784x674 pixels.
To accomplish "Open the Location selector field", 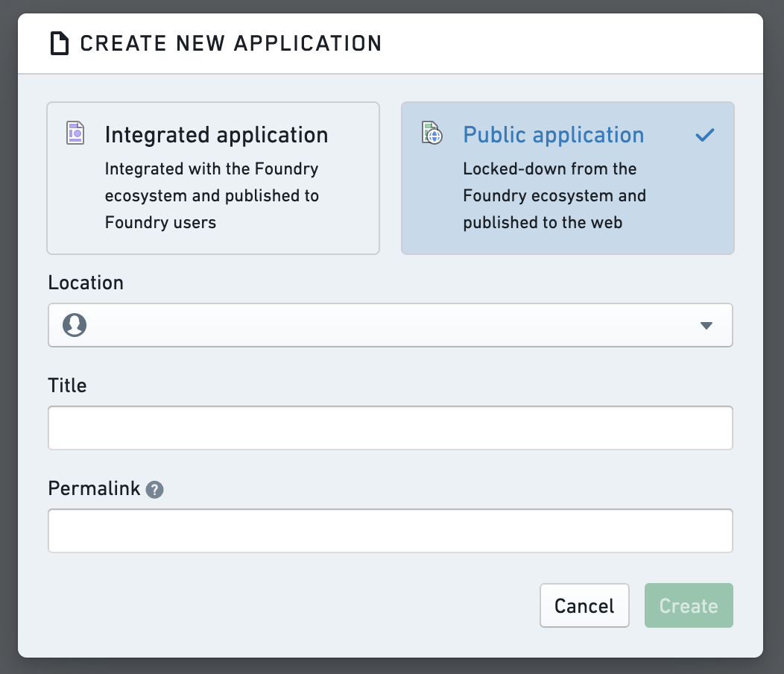I will point(391,325).
